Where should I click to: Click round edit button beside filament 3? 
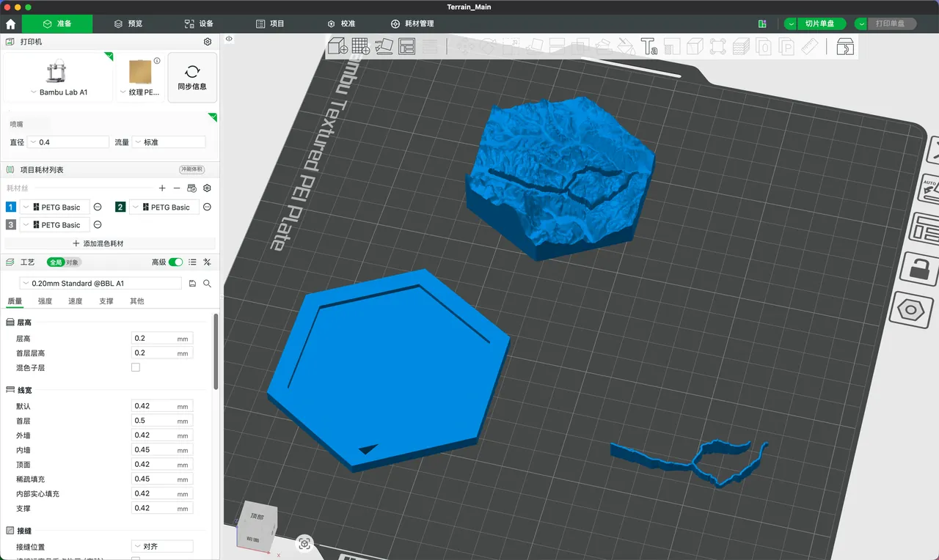[98, 225]
